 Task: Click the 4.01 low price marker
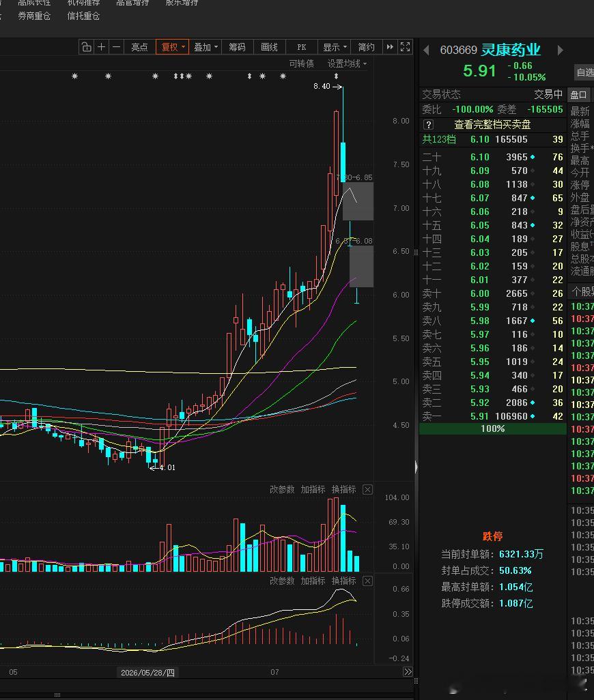(x=162, y=467)
